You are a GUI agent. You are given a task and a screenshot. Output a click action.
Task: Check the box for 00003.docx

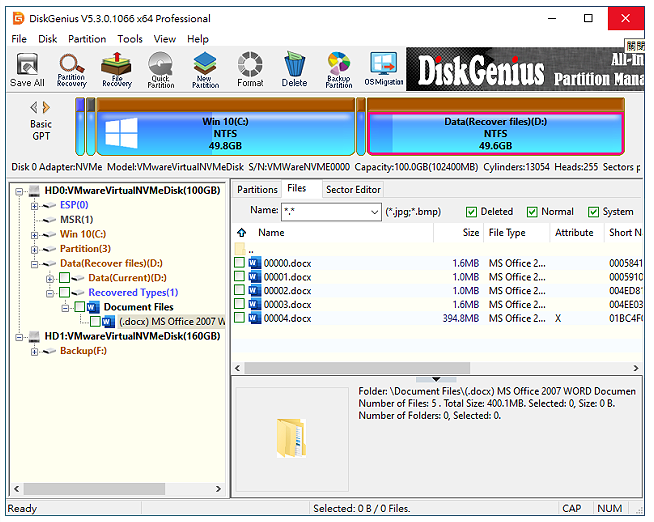[239, 304]
